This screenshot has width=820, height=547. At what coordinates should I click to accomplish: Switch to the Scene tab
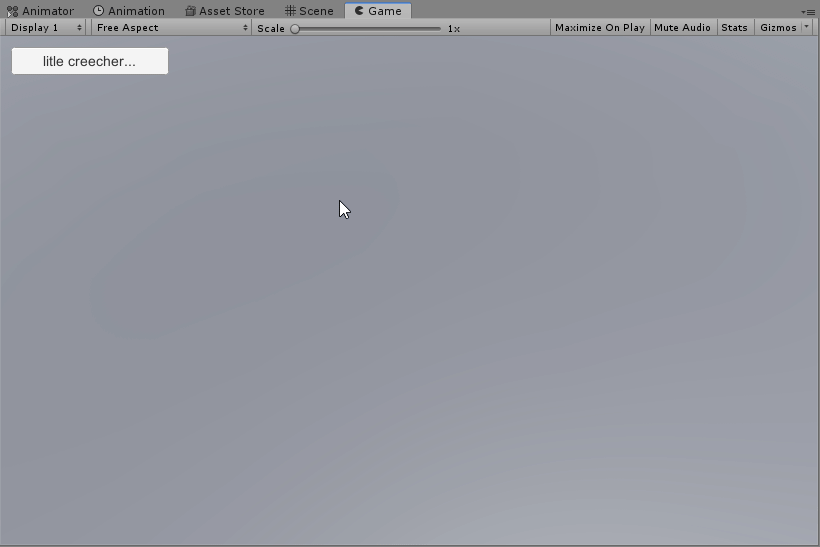[x=309, y=11]
